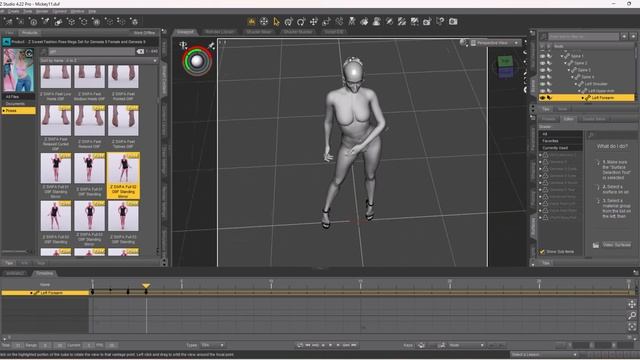Collapse the Spine 1 tree node
The height and width of the screenshot is (360, 640).
pyautogui.click(x=562, y=56)
